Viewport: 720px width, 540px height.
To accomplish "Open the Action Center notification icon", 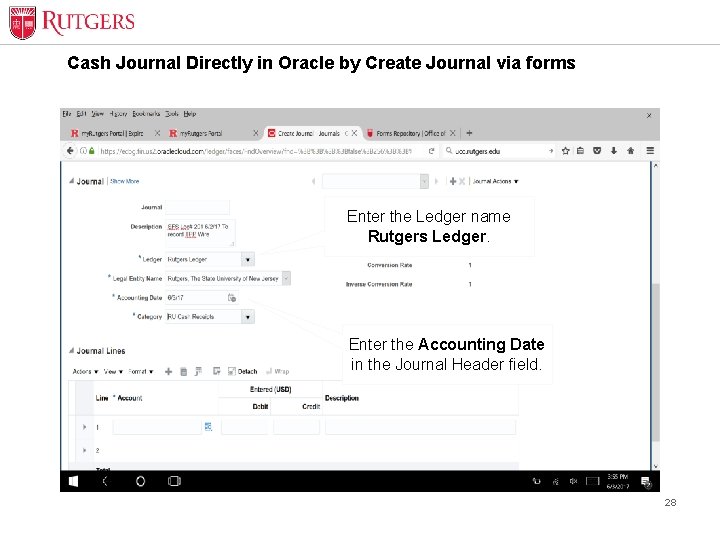I will tap(646, 482).
